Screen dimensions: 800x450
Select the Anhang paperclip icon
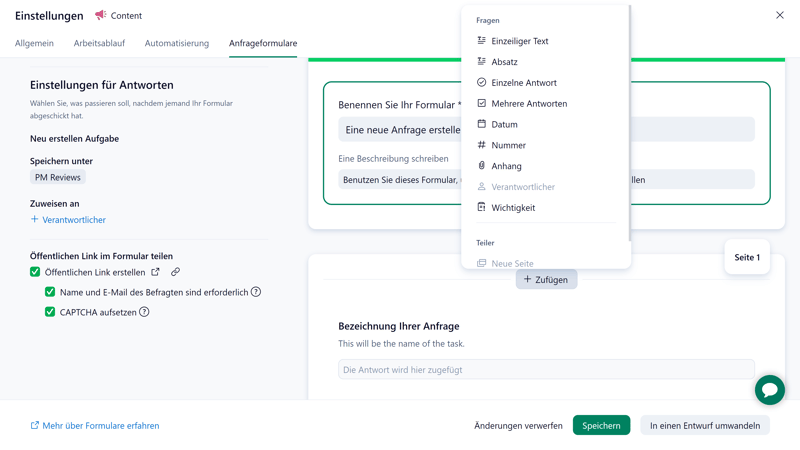pyautogui.click(x=481, y=166)
